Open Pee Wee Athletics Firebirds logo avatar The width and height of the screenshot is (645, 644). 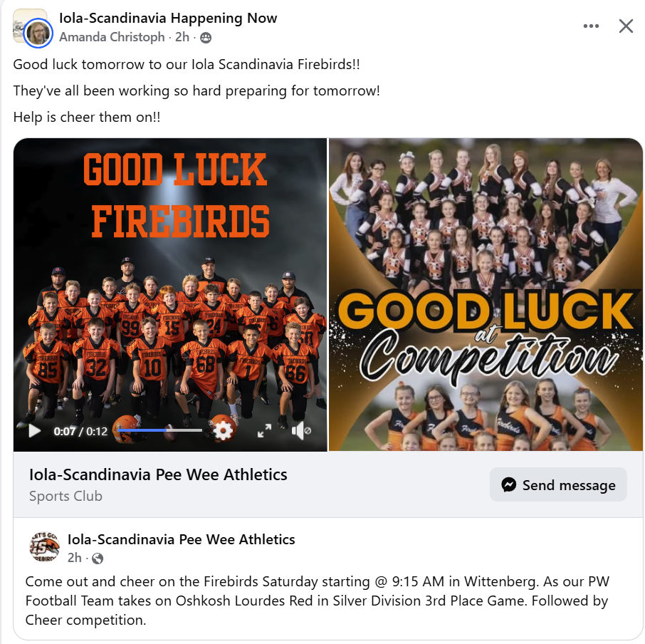[44, 547]
